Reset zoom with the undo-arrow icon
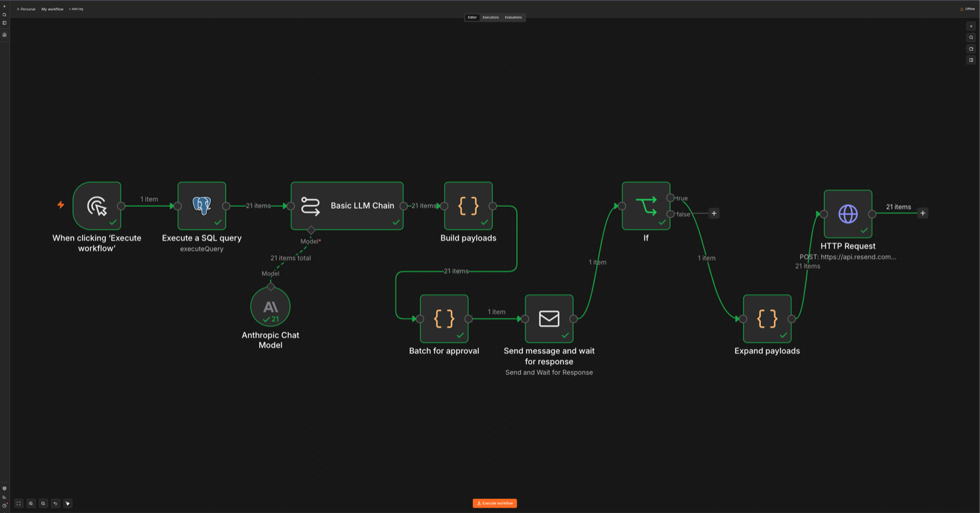The width and height of the screenshot is (980, 513). click(55, 503)
